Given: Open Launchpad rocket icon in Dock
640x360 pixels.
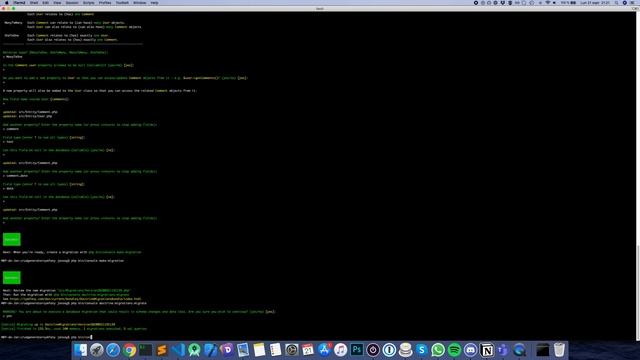Looking at the screenshot, I should [x=97, y=350].
